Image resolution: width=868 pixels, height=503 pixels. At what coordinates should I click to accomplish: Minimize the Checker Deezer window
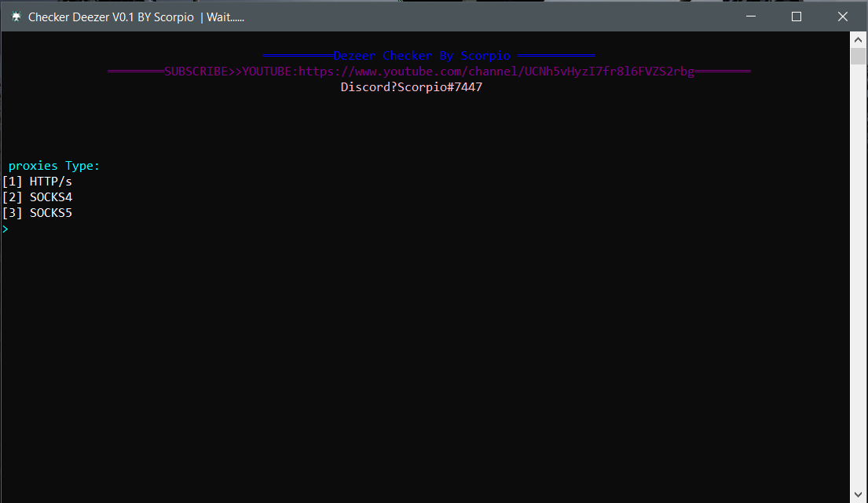coord(751,17)
